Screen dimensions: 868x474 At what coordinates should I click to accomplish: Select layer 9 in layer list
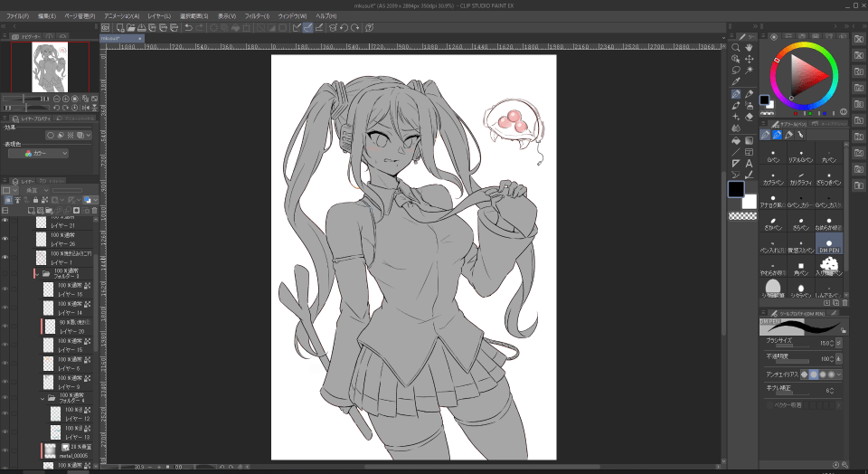tap(68, 382)
